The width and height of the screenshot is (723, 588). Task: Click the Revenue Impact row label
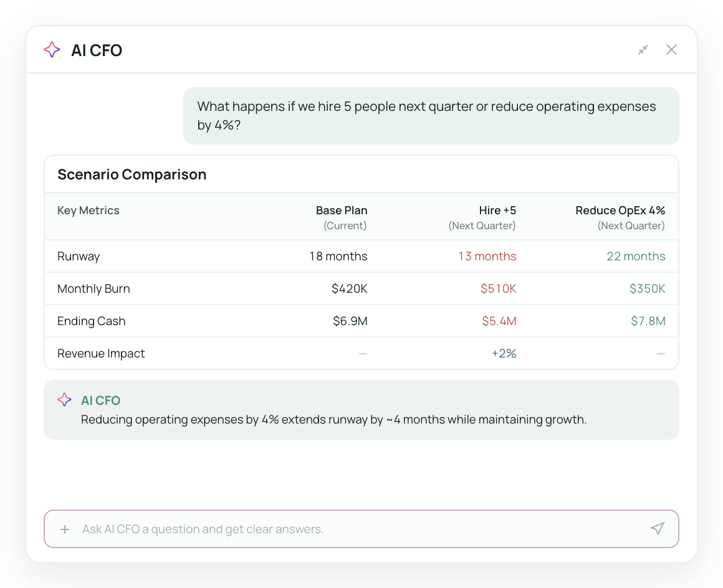(x=101, y=353)
